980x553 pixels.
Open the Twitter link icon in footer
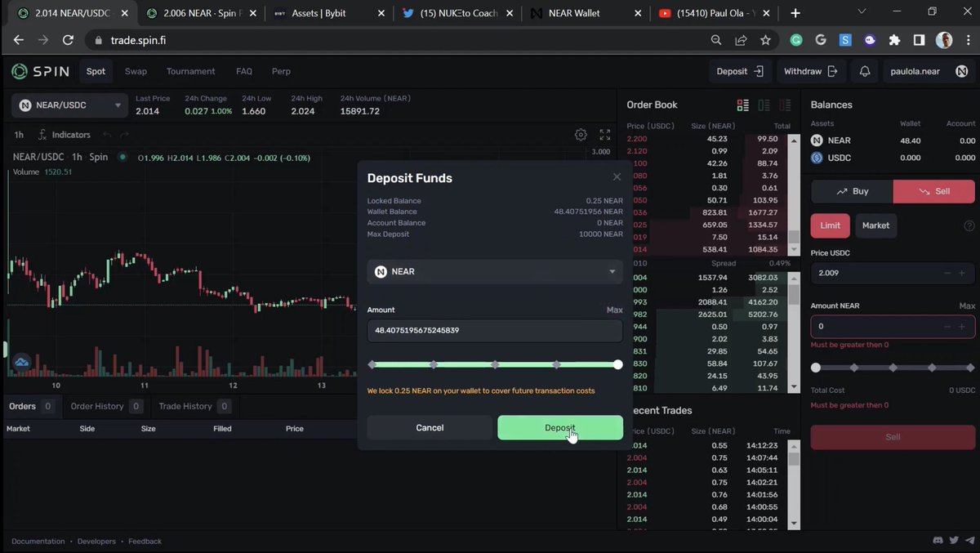pos(953,541)
